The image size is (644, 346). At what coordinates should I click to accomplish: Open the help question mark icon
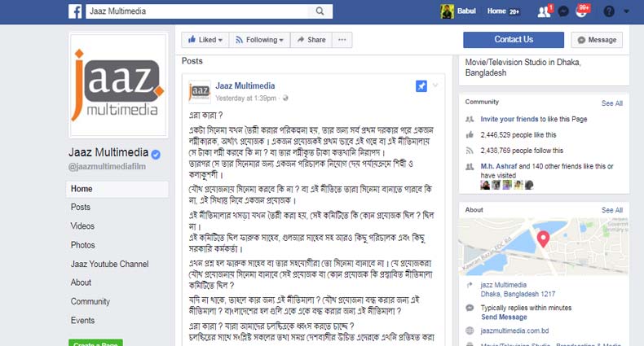pyautogui.click(x=609, y=11)
